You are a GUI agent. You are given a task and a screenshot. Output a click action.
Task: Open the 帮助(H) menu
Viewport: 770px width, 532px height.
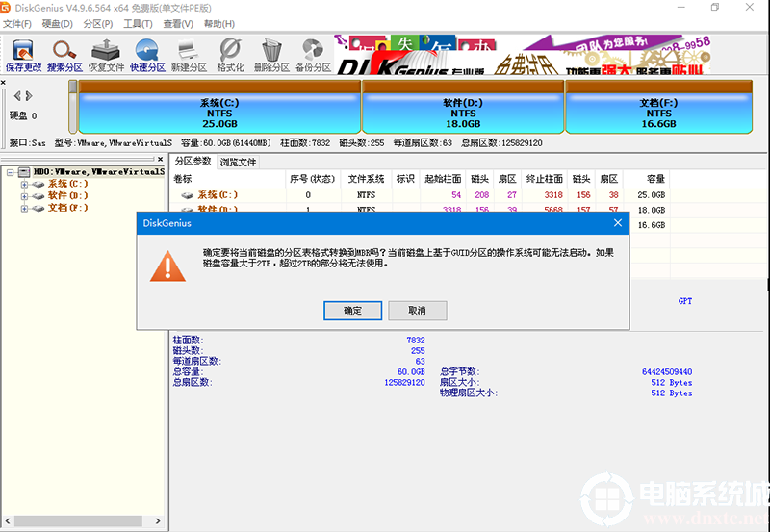coord(219,24)
